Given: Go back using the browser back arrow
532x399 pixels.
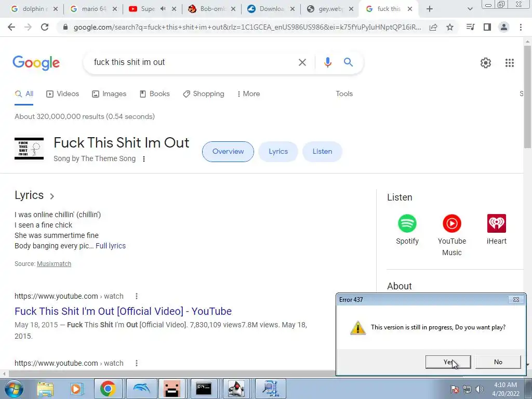Looking at the screenshot, I should coord(11,27).
